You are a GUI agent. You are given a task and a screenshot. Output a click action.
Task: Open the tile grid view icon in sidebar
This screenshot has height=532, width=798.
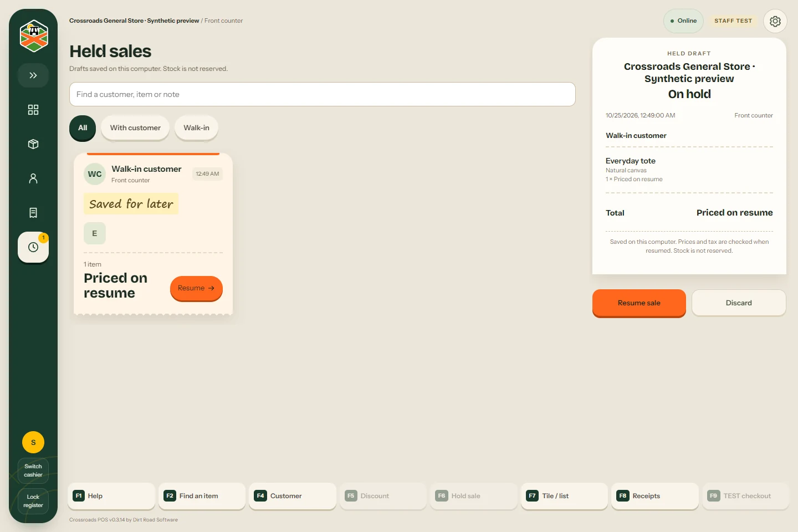(33, 110)
